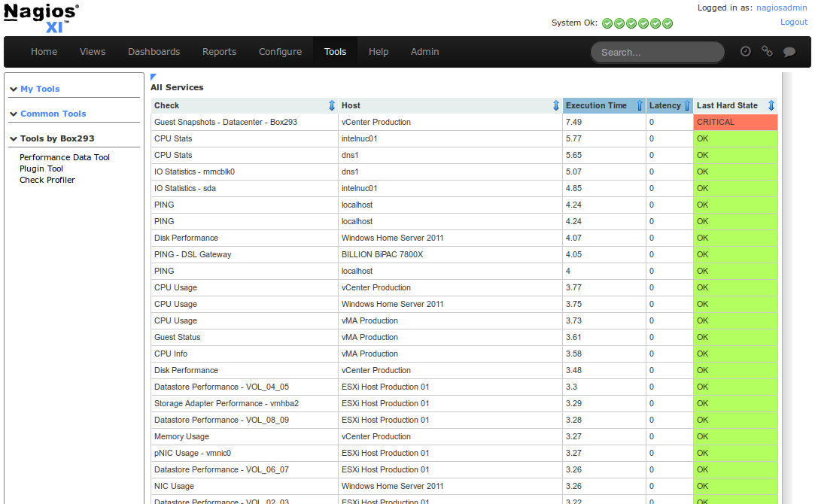Open the Common Tools link

(53, 114)
